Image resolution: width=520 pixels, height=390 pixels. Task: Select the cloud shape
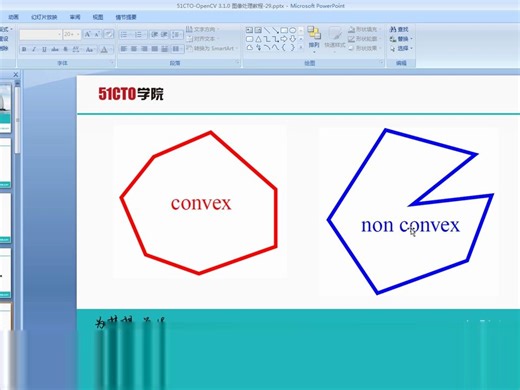pos(249,48)
